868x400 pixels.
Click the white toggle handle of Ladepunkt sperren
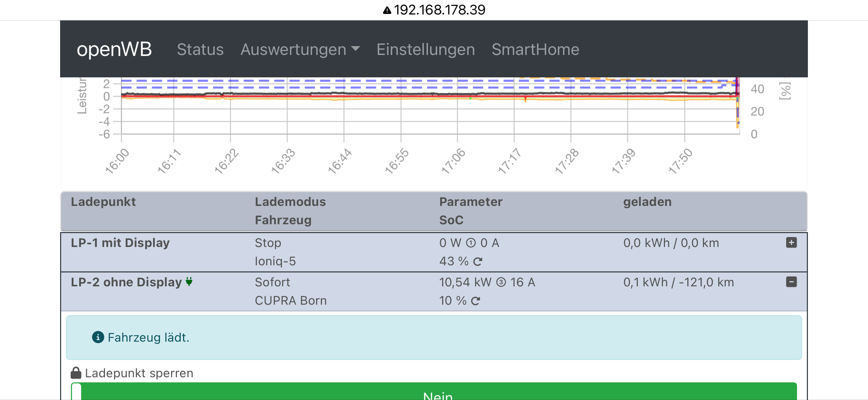tap(77, 392)
